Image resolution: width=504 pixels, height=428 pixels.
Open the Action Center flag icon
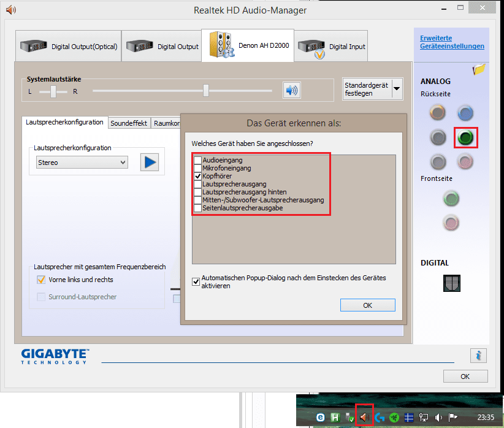point(453,418)
